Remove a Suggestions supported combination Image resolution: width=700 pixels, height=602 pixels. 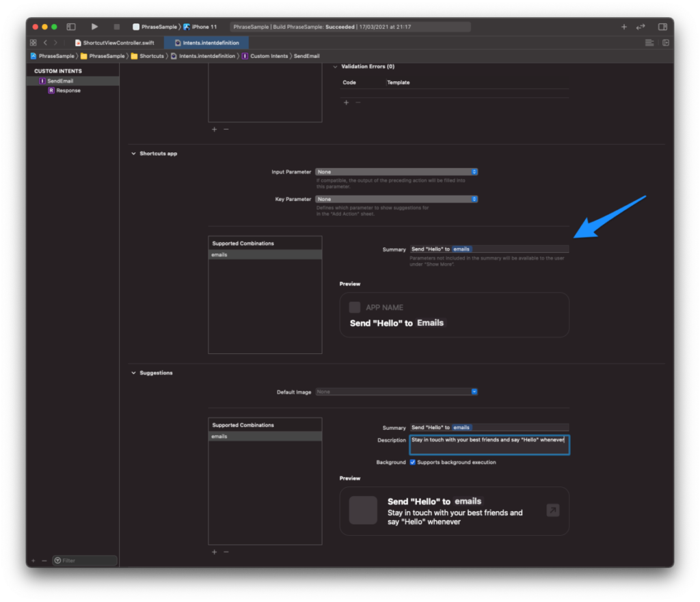pyautogui.click(x=226, y=552)
